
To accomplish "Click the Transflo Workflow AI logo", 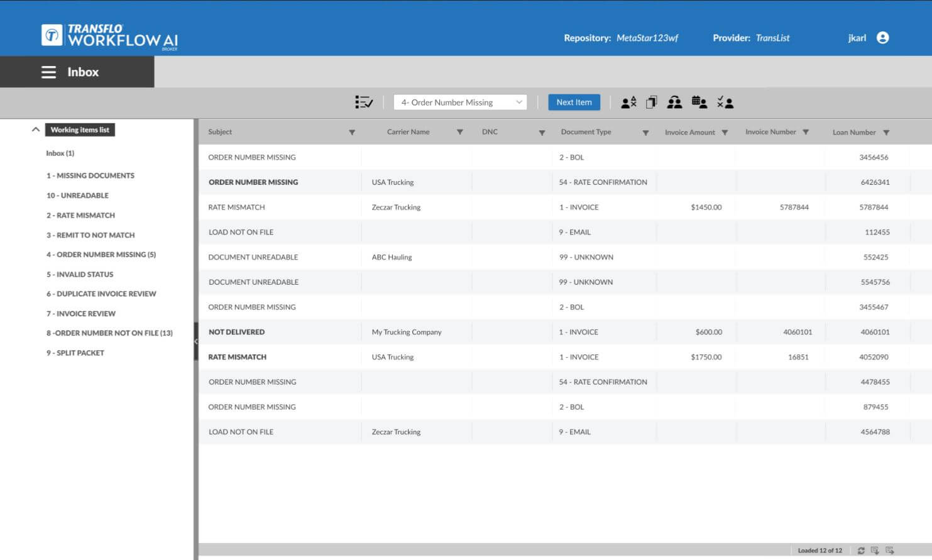I will pyautogui.click(x=110, y=36).
